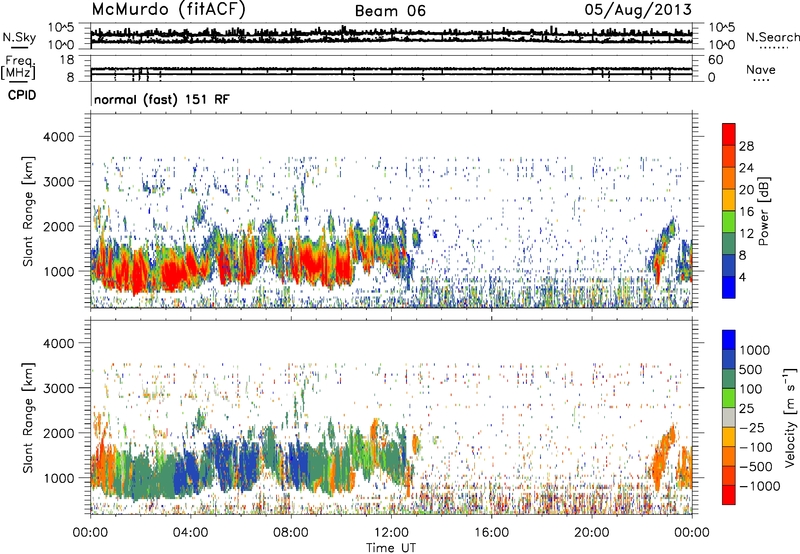800x554 pixels.
Task: Select the Power [dB] colorbar title
Action: 764,211
